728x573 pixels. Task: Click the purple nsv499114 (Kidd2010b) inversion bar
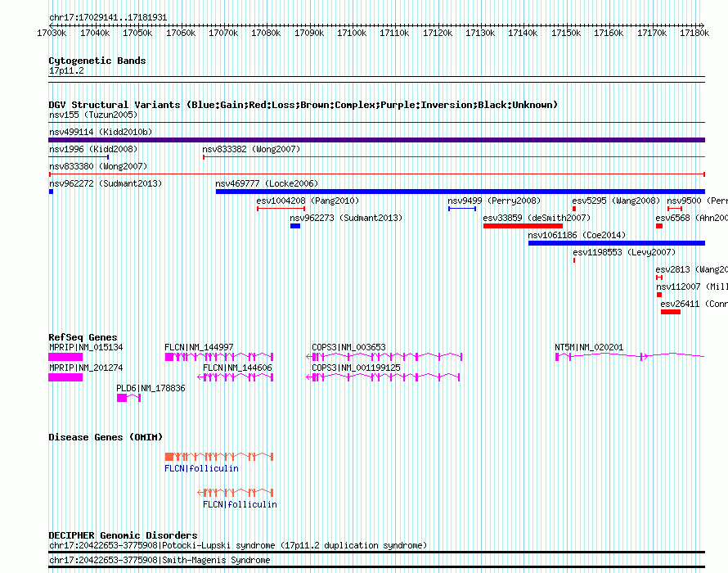(376, 140)
